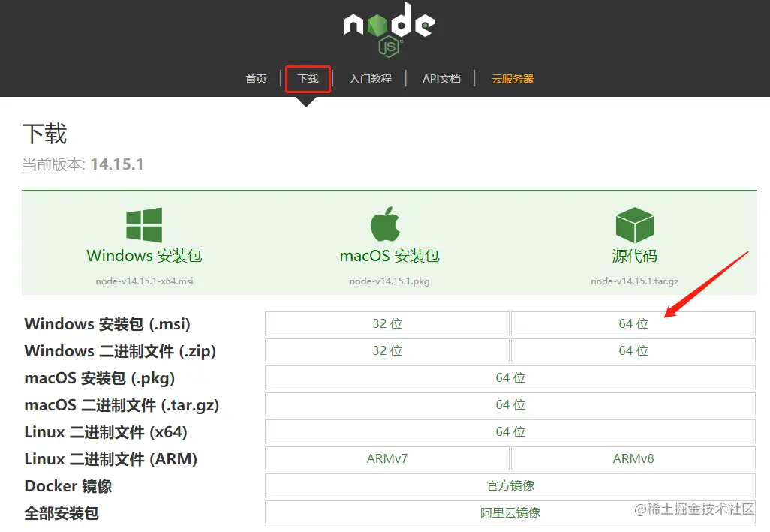770x532 pixels.
Task: Click node-v14.15.1.pkg file name
Action: [x=390, y=281]
